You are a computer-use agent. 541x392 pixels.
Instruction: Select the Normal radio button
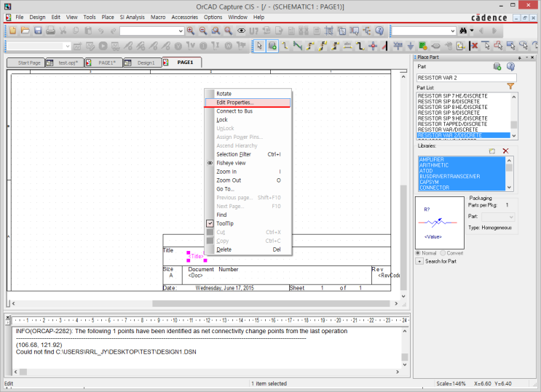418,253
